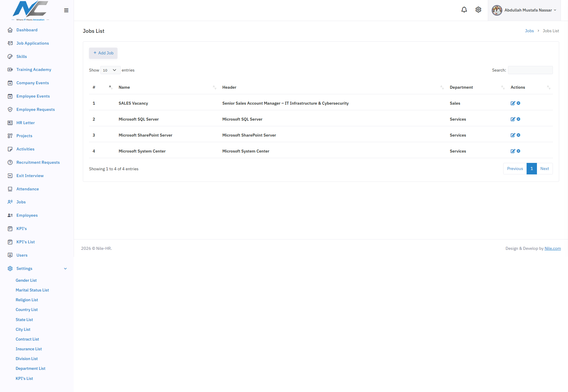The width and height of the screenshot is (568, 392).
Task: Delete the Microsoft SQL Server job
Action: (518, 119)
